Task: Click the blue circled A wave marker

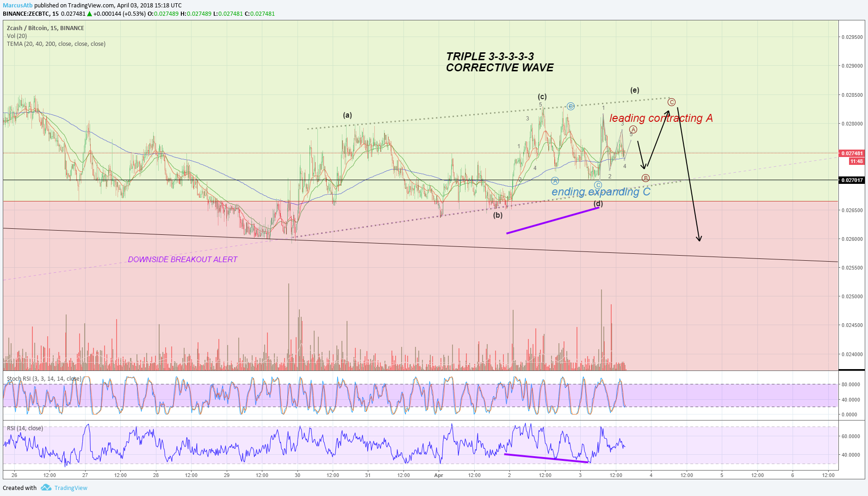Action: (x=555, y=181)
